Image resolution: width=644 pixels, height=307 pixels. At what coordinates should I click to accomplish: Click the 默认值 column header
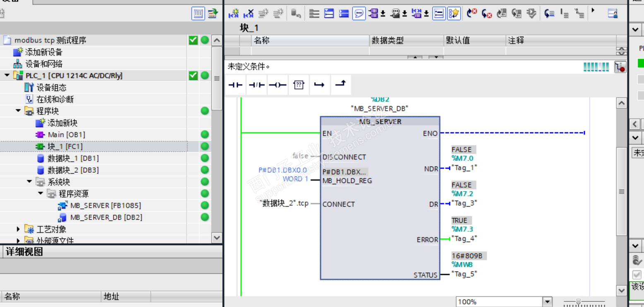[x=475, y=40]
